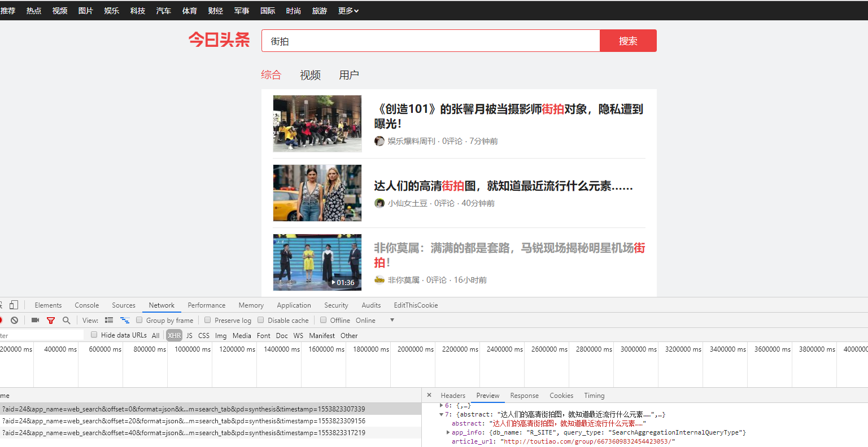Screen dimensions: 868x447
Task: Open avatar icon of 小仙女土豆
Action: coord(380,203)
